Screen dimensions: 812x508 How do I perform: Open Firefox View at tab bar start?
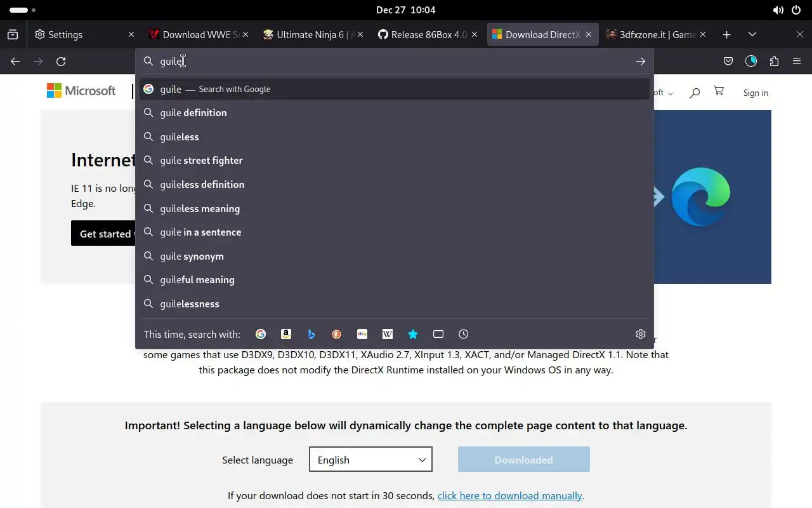13,34
